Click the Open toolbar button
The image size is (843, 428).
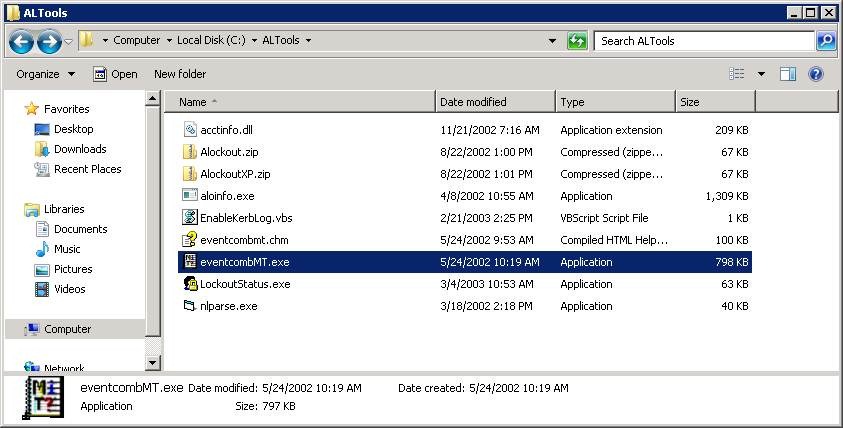pyautogui.click(x=115, y=74)
